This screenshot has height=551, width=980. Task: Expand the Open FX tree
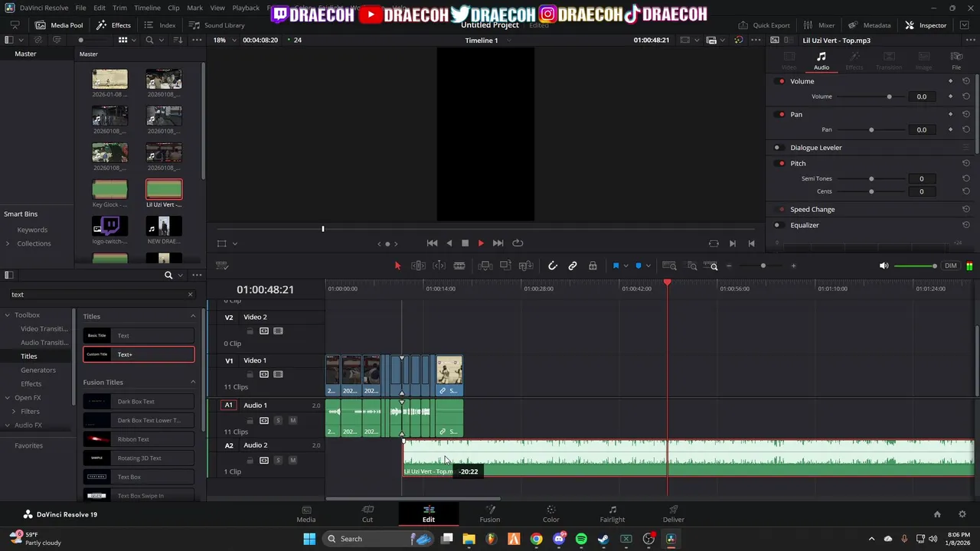8,397
